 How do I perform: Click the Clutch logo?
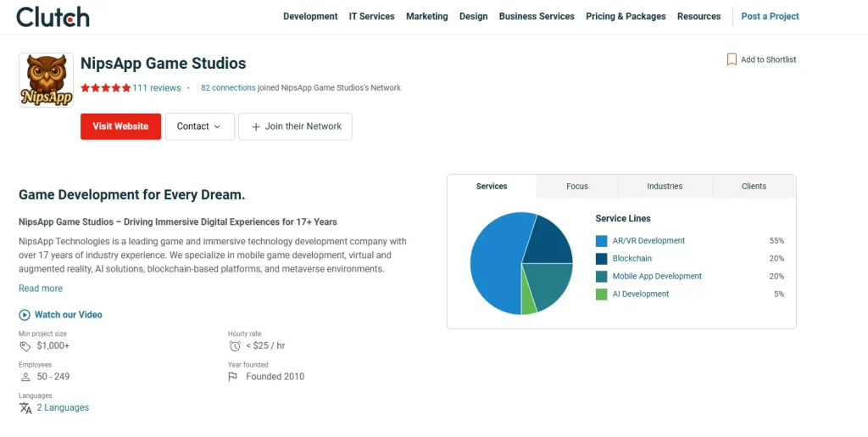53,16
